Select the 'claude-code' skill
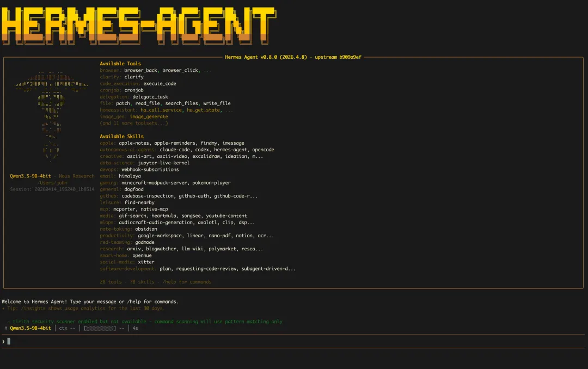Image resolution: width=588 pixels, height=369 pixels. click(175, 150)
